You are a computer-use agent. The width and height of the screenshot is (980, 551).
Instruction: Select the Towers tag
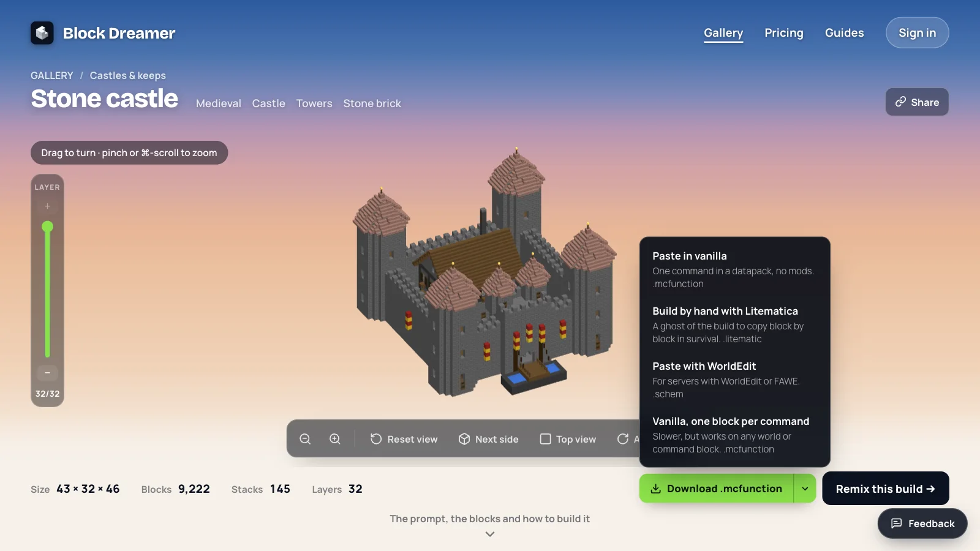click(x=314, y=103)
